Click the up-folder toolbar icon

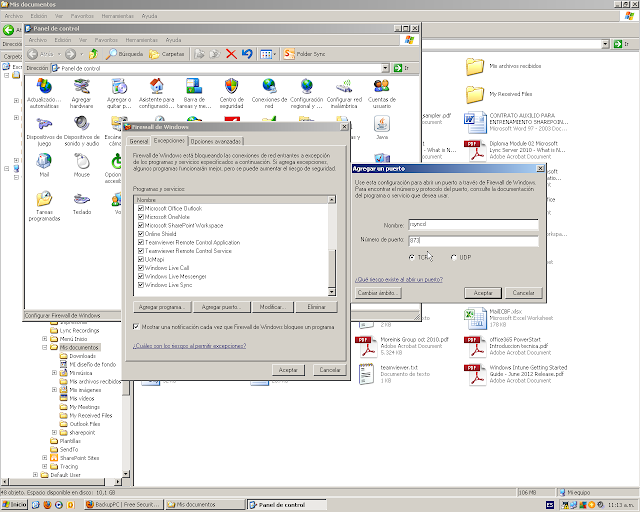(x=93, y=54)
